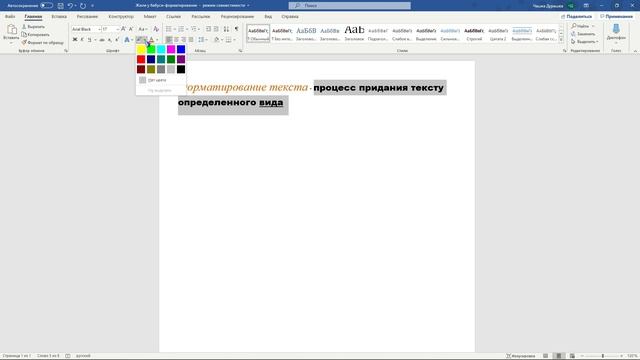Pick red highlight color
This screenshot has width=640, height=360.
click(x=141, y=60)
